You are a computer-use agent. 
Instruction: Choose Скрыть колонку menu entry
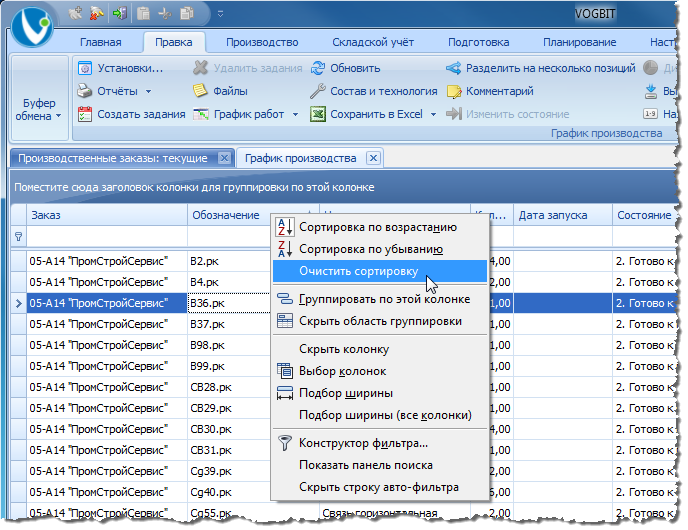380,349
